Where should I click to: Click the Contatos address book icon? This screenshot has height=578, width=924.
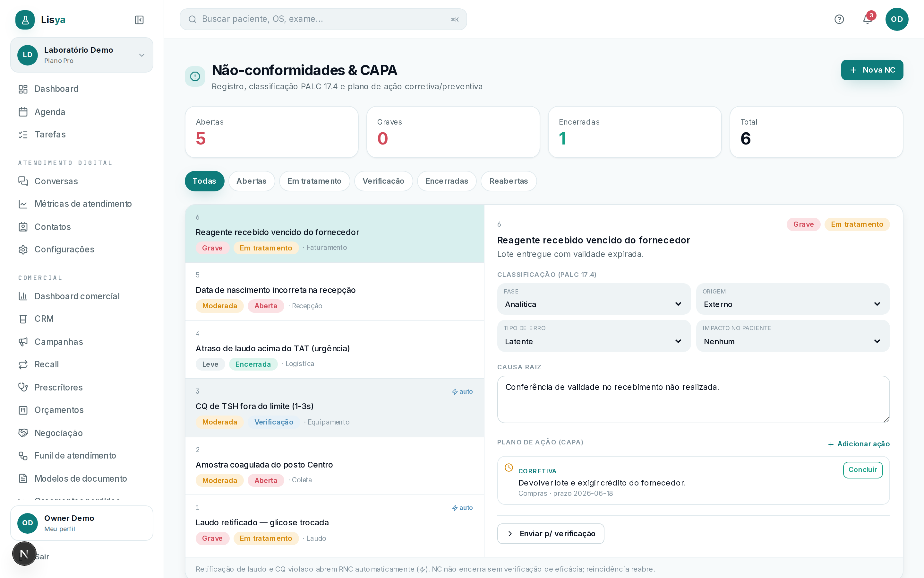tap(23, 227)
